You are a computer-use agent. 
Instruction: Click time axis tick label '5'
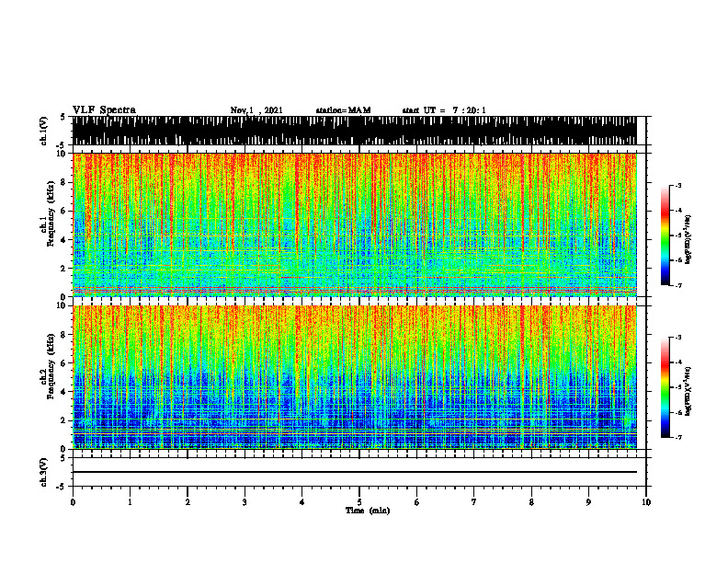point(359,502)
